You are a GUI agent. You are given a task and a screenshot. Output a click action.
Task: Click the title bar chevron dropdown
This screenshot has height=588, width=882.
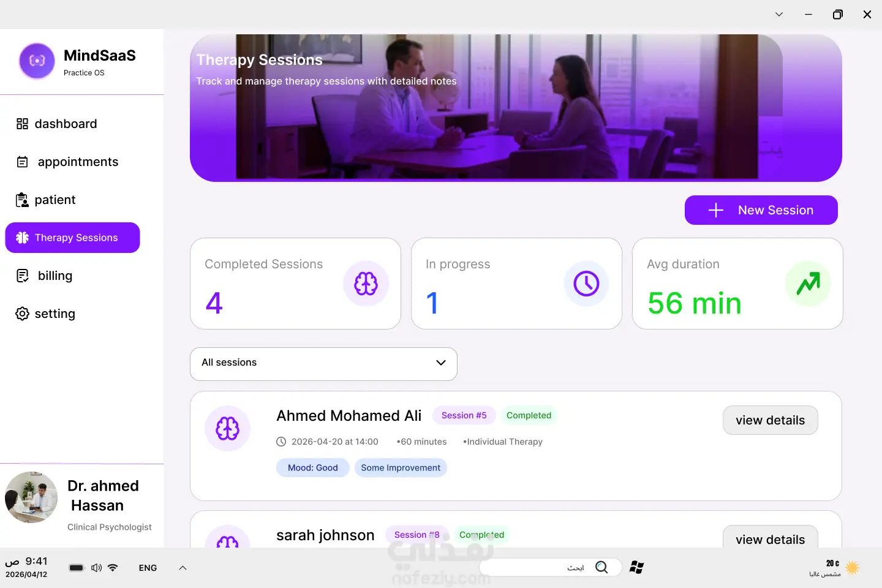point(779,14)
